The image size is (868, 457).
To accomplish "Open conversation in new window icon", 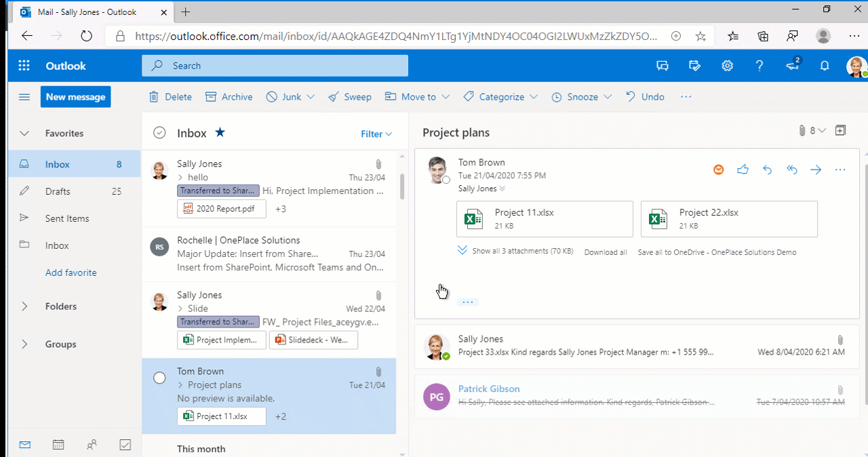I will 841,130.
